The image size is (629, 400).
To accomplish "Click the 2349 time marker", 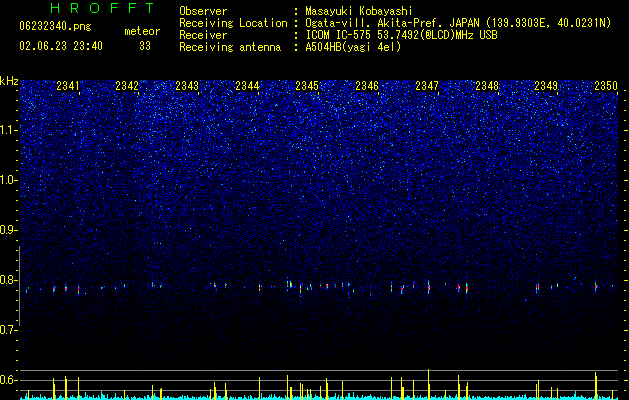I will tap(546, 86).
